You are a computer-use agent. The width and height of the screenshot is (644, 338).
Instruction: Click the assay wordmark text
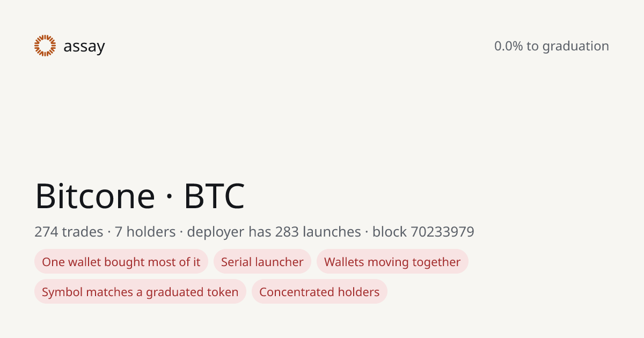84,47
